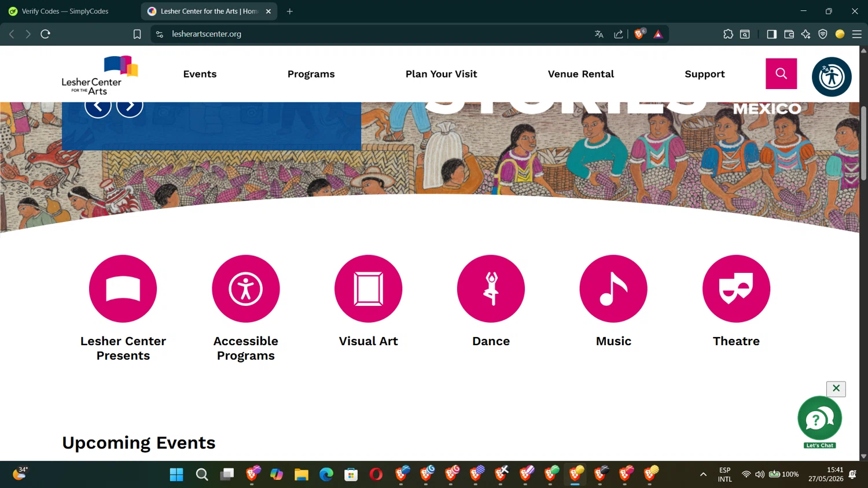Open the weather widget showing 34°
The image size is (868, 488).
20,474
